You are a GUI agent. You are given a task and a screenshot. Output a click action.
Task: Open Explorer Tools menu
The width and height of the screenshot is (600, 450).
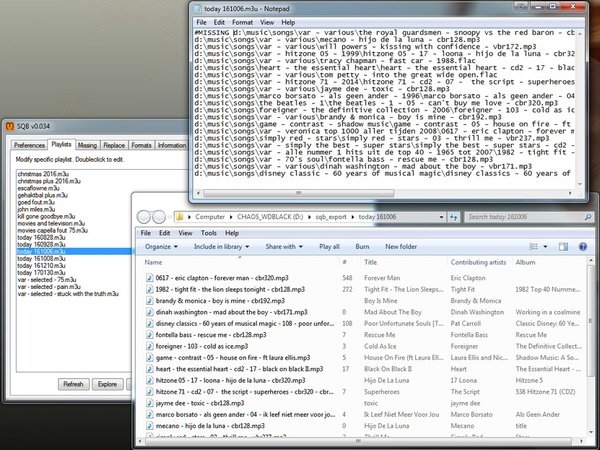click(x=209, y=233)
